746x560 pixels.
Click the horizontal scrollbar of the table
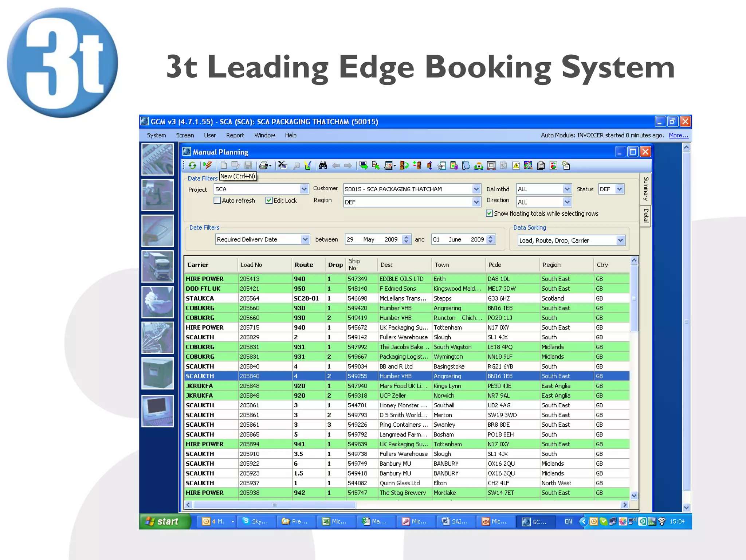(406, 505)
